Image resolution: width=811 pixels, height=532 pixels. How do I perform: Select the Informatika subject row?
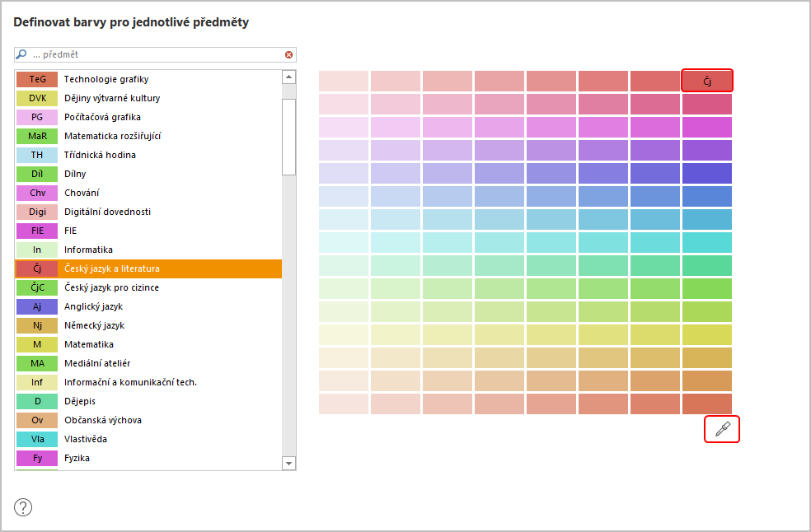(148, 250)
